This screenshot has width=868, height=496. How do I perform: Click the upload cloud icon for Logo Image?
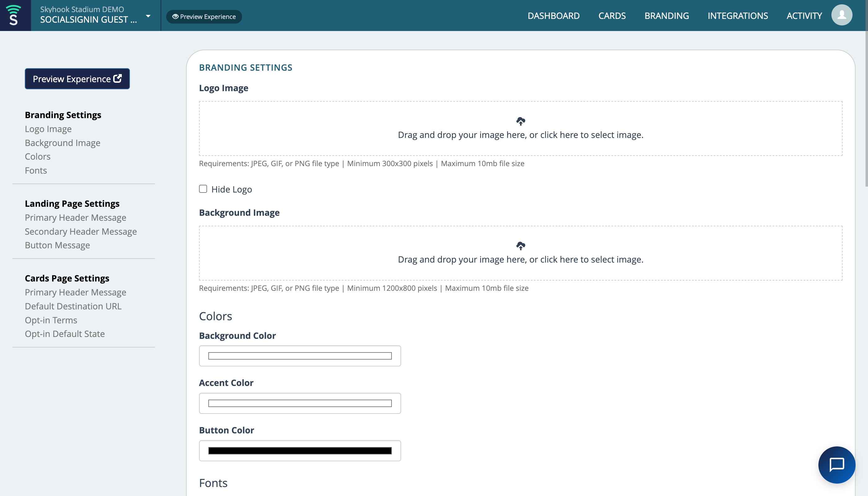[x=520, y=121]
